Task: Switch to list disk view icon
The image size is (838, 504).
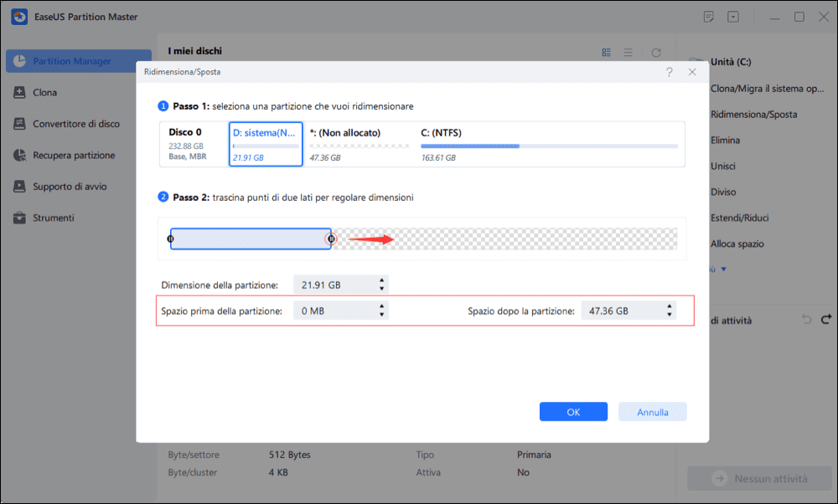Action: tap(628, 52)
